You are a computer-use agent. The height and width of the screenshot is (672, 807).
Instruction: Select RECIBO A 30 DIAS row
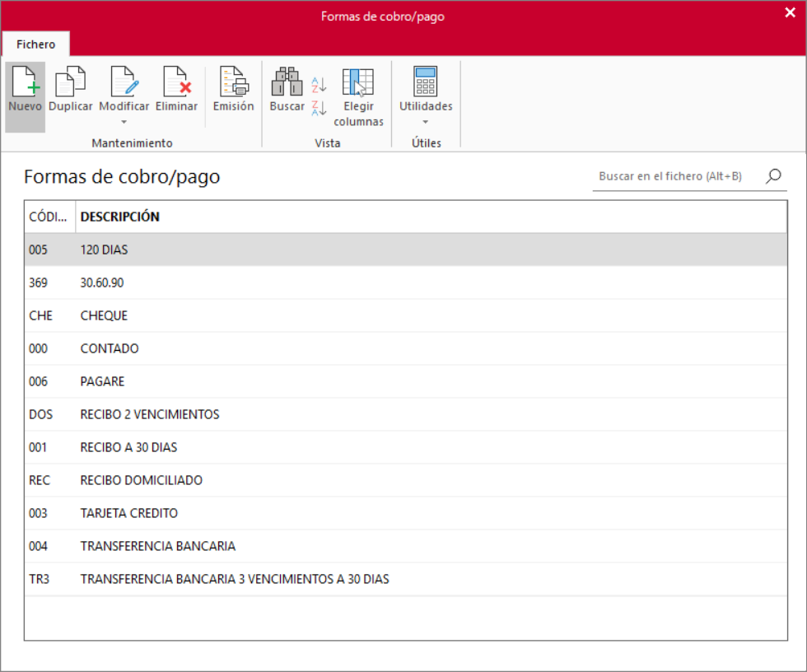pos(405,447)
